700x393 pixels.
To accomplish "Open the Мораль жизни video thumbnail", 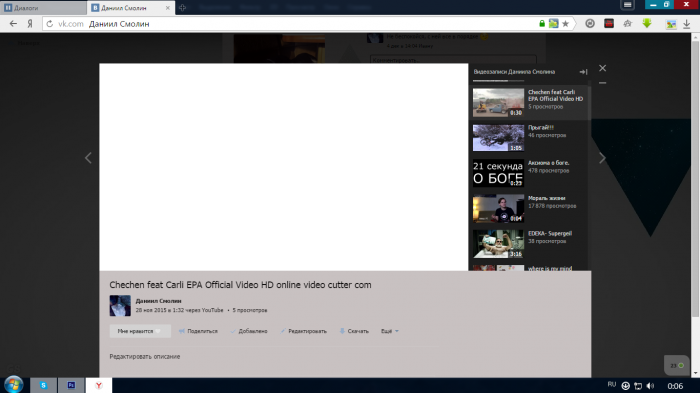I will [x=498, y=208].
